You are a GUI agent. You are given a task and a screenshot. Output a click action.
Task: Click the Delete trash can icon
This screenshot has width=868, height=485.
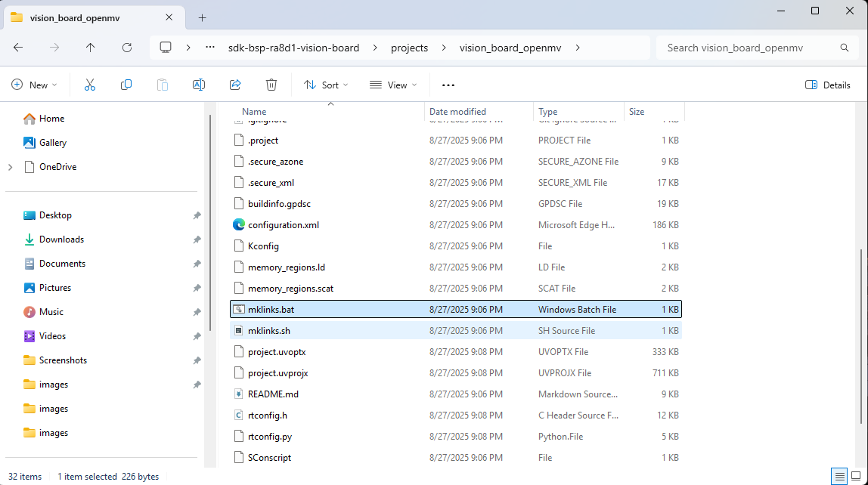click(x=271, y=85)
